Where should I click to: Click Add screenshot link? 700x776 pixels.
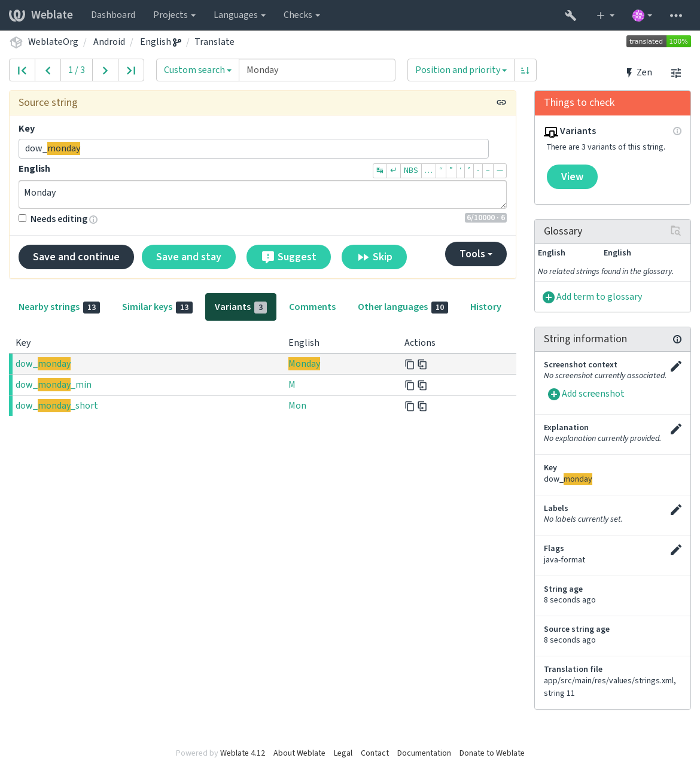(x=586, y=394)
